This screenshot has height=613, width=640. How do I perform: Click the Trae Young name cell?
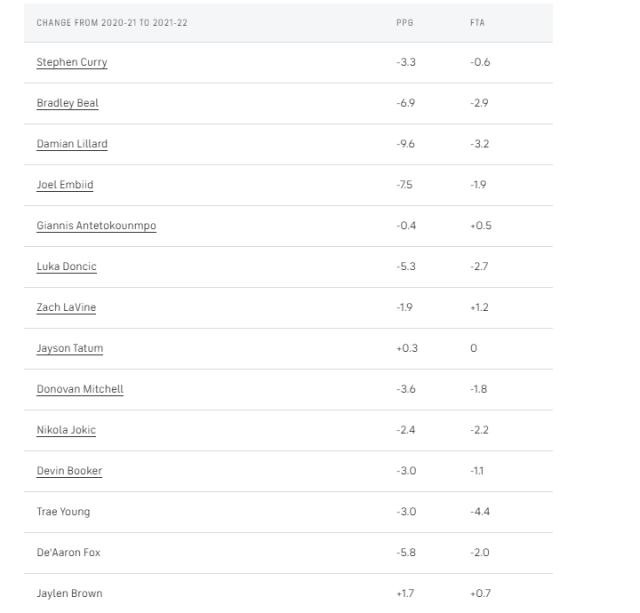[63, 512]
